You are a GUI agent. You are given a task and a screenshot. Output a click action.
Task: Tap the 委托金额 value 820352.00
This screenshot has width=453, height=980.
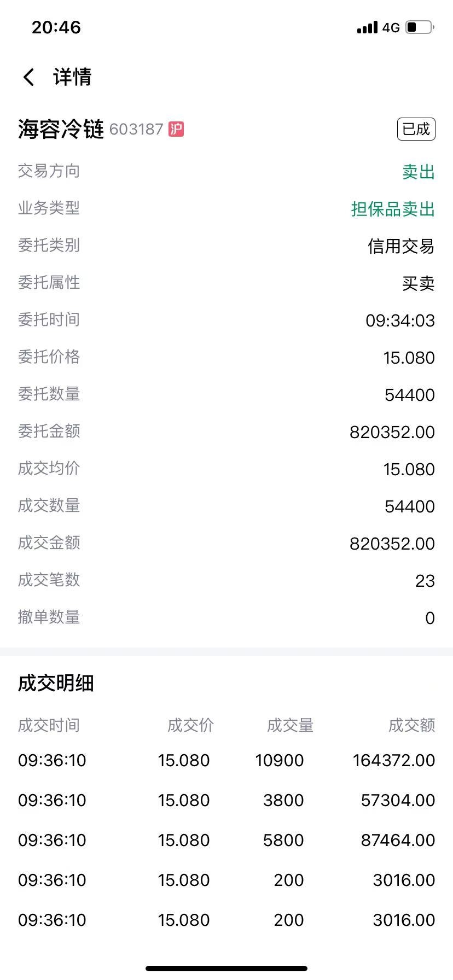coord(392,432)
